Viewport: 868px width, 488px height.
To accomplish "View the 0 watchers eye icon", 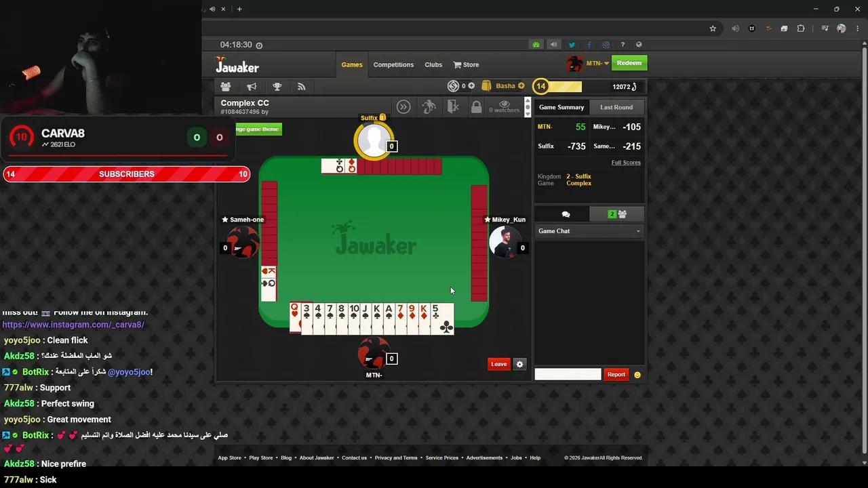I will pyautogui.click(x=505, y=106).
